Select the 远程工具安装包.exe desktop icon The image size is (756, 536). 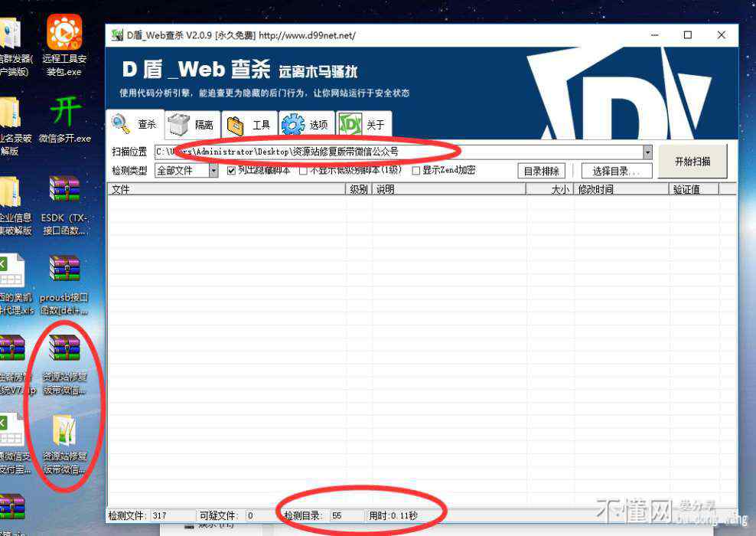tap(64, 45)
